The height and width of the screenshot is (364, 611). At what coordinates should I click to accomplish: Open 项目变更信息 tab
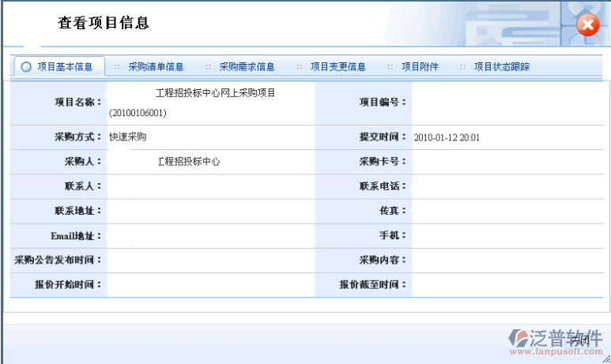point(338,67)
